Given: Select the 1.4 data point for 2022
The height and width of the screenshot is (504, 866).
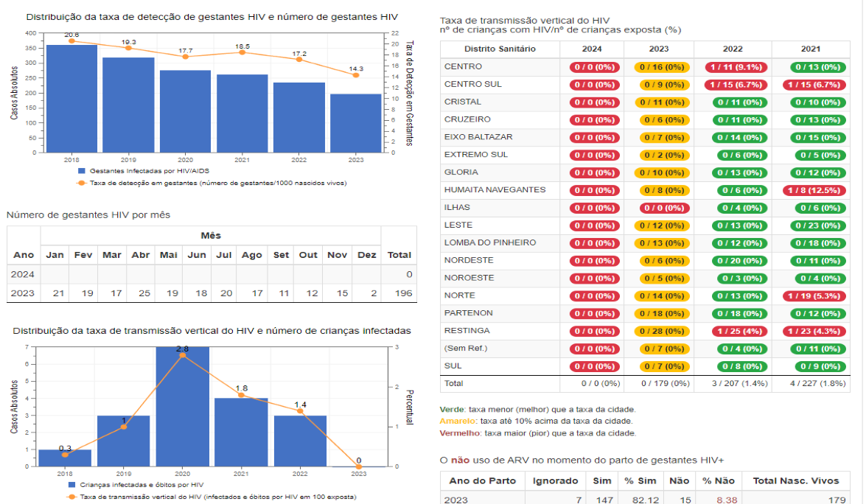Looking at the screenshot, I should click(x=300, y=411).
